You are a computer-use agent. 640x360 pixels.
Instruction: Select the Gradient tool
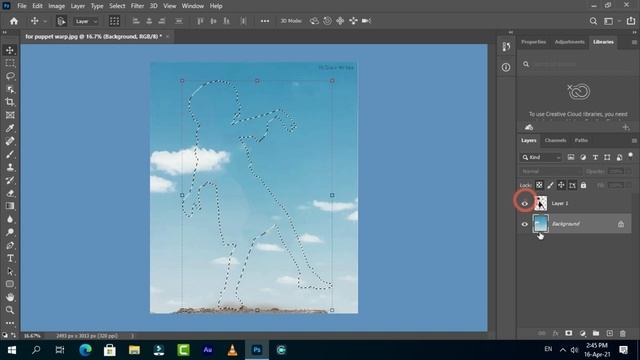[x=10, y=206]
